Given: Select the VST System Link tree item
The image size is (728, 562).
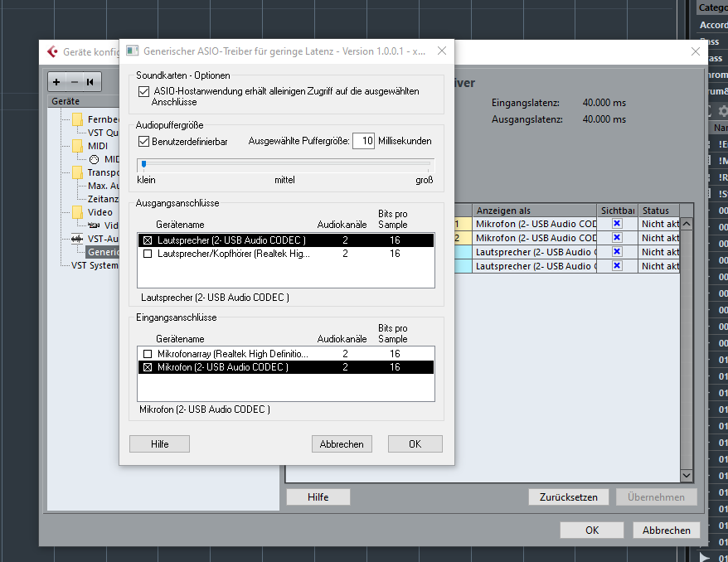Looking at the screenshot, I should pyautogui.click(x=95, y=265).
